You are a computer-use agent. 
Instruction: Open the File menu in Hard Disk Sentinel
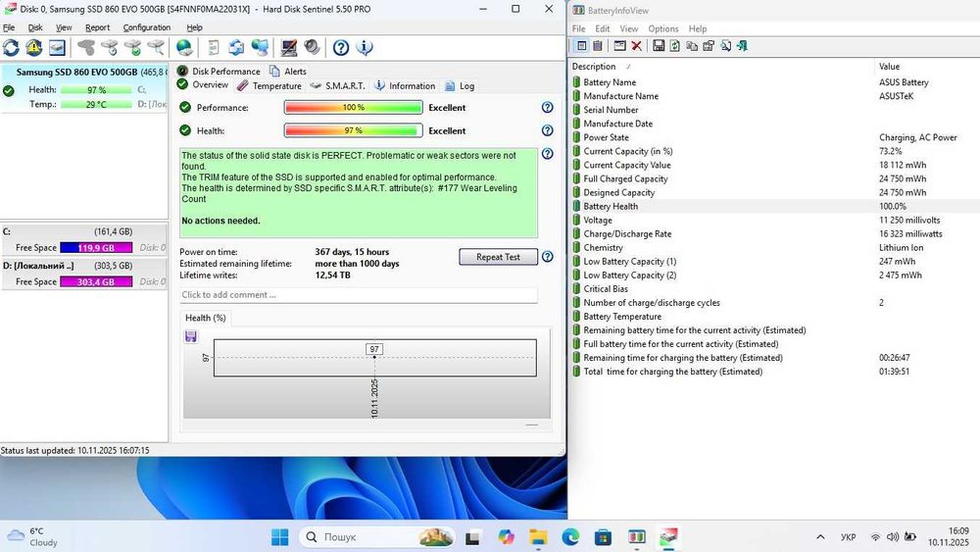(x=9, y=27)
